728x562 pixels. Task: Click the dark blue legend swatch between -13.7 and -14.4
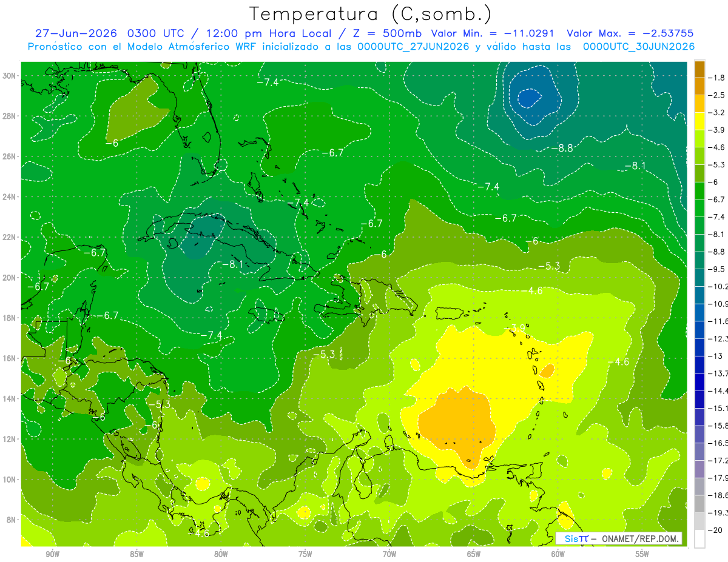[699, 381]
